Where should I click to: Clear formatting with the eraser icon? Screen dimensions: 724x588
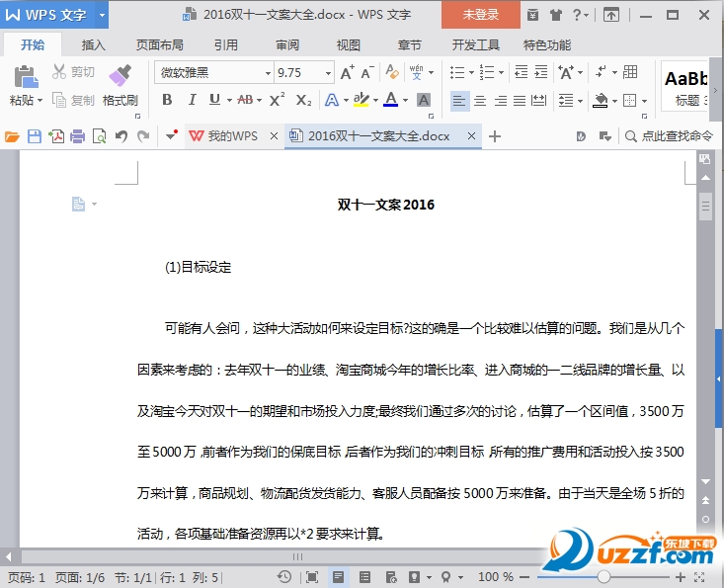(x=392, y=72)
